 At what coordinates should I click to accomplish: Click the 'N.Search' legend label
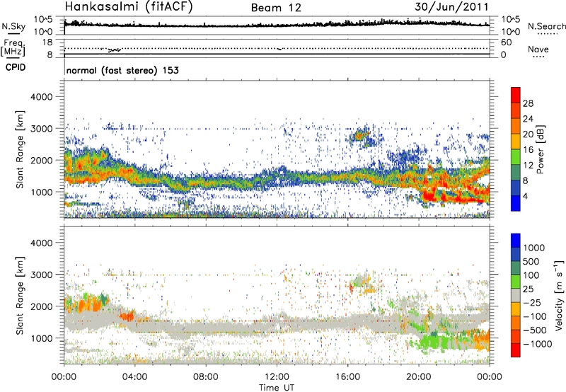point(547,26)
